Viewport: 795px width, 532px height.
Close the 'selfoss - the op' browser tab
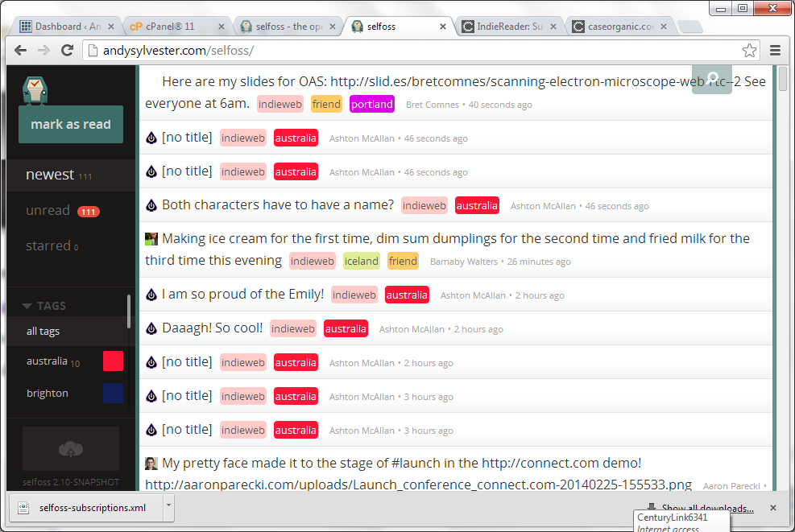[333, 27]
